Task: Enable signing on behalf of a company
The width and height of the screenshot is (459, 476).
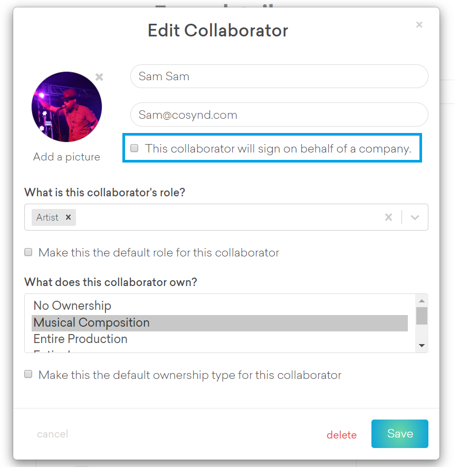Action: pyautogui.click(x=135, y=148)
